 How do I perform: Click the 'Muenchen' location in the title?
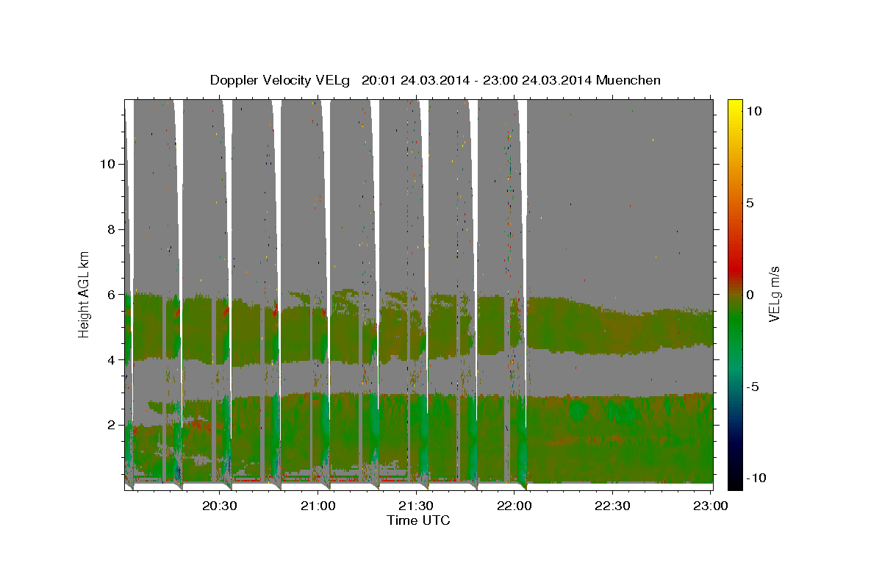628,80
